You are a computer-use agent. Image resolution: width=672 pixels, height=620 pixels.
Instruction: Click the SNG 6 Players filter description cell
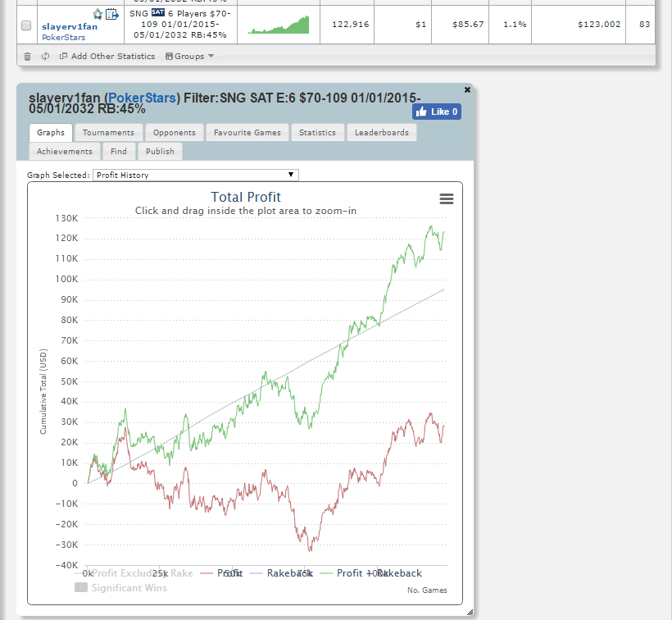180,25
